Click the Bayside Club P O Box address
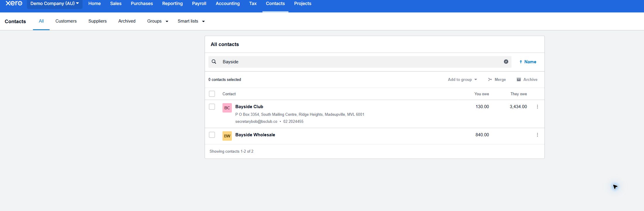 click(300, 114)
